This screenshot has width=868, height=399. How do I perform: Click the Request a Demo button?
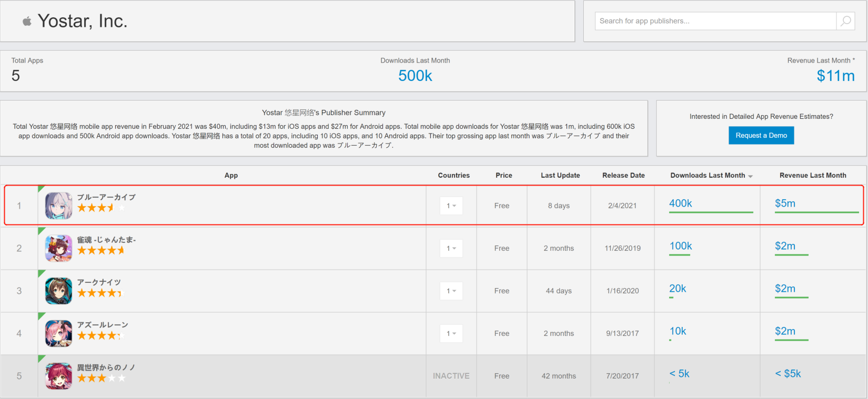point(761,136)
